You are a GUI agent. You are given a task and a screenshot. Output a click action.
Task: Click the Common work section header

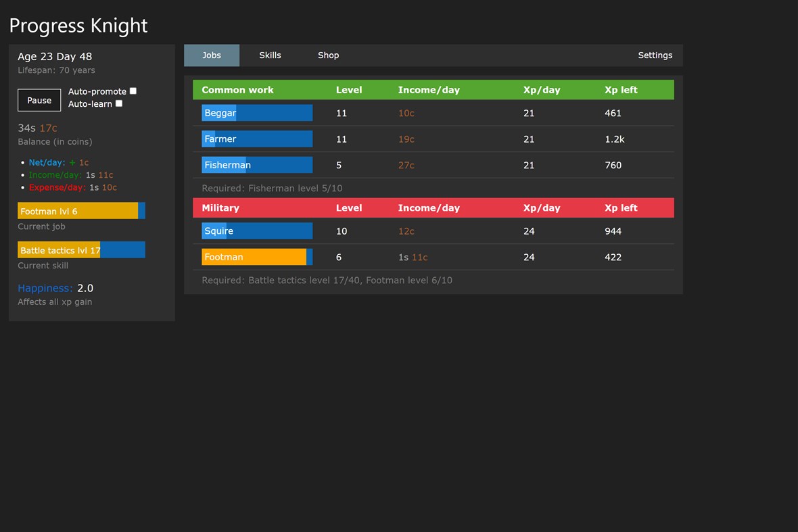238,89
